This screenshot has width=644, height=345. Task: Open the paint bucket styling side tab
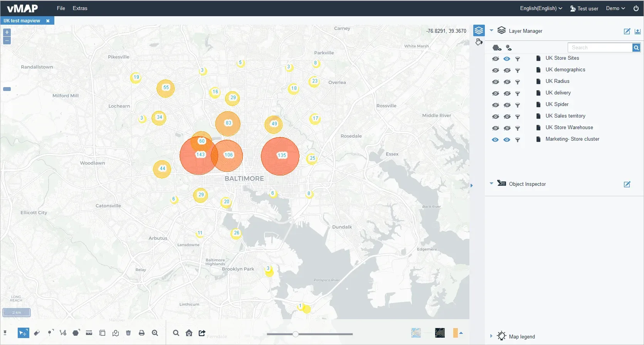pyautogui.click(x=479, y=42)
